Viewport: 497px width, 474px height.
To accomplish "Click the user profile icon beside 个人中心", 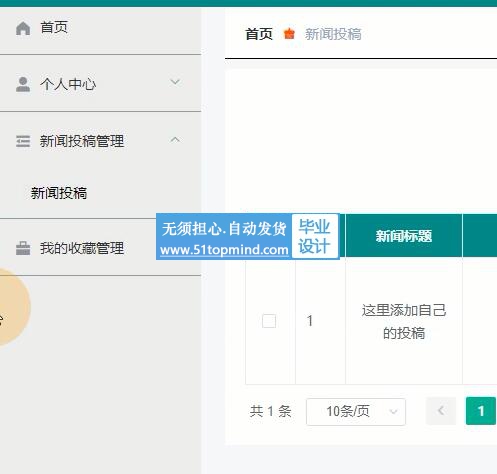I will pyautogui.click(x=23, y=84).
